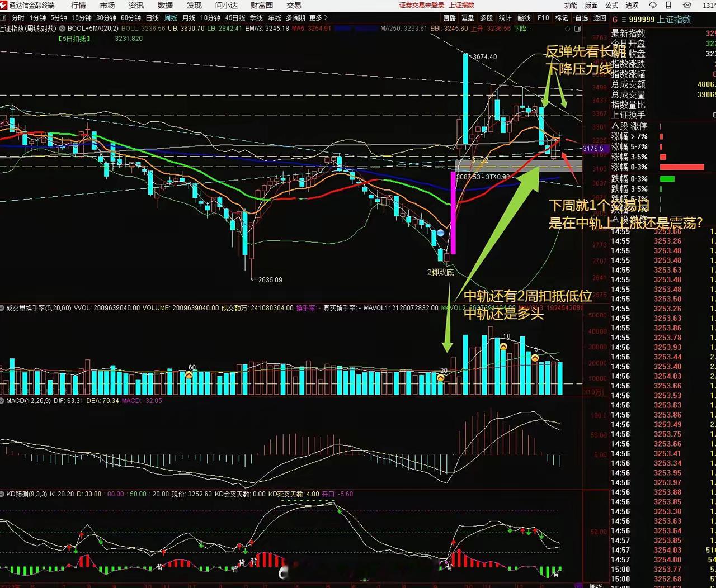716x588 pixels.
Task: Open the 公式 menu
Action: [612, 5]
